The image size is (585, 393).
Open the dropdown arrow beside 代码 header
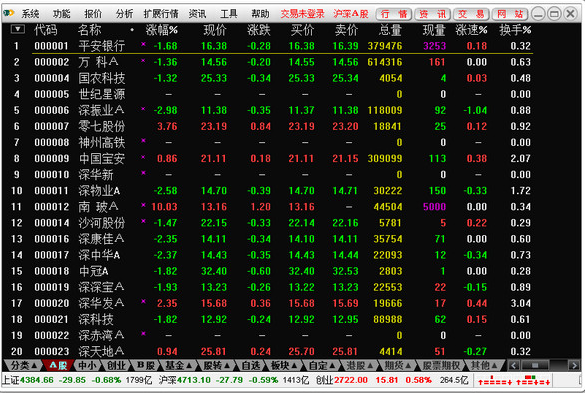(18, 29)
